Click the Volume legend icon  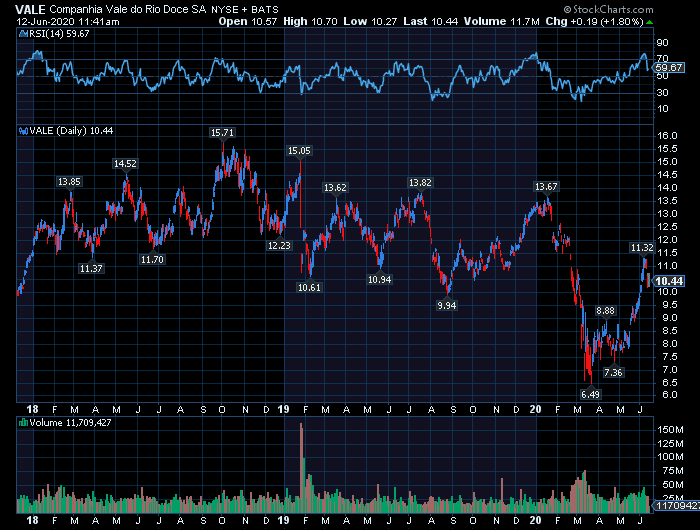pos(23,422)
